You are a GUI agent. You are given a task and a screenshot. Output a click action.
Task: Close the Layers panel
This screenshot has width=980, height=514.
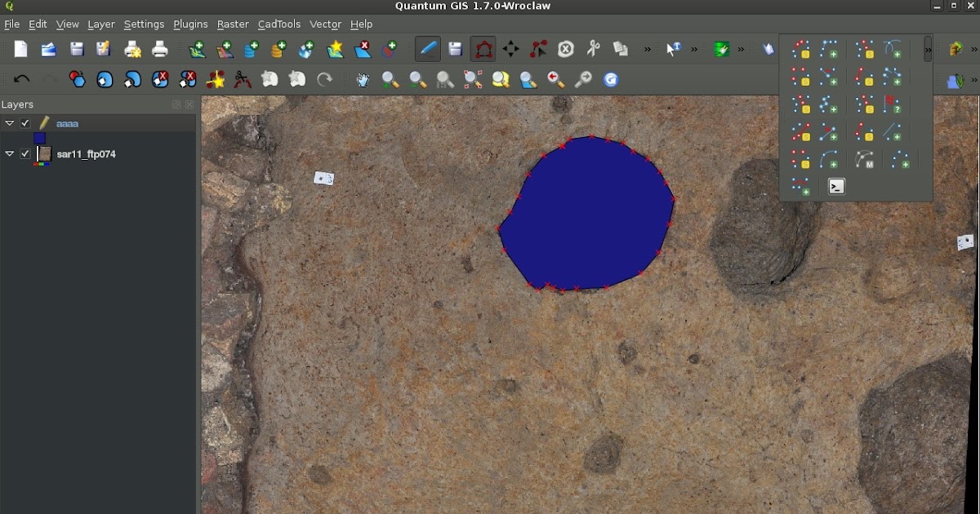click(190, 104)
